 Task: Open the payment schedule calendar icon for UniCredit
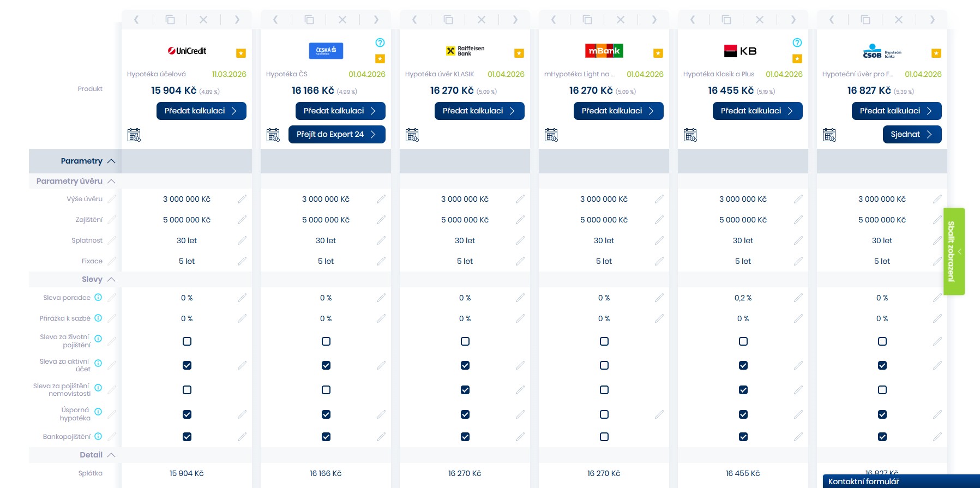[x=134, y=135]
